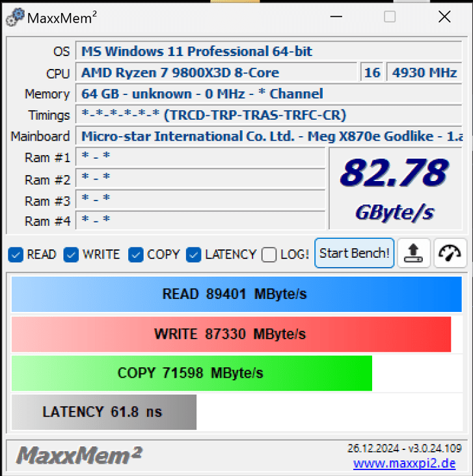Image resolution: width=473 pixels, height=476 pixels.
Task: Click the Timings field TRCD-TRP-TRAS-TRFC-CR
Action: (x=269, y=115)
